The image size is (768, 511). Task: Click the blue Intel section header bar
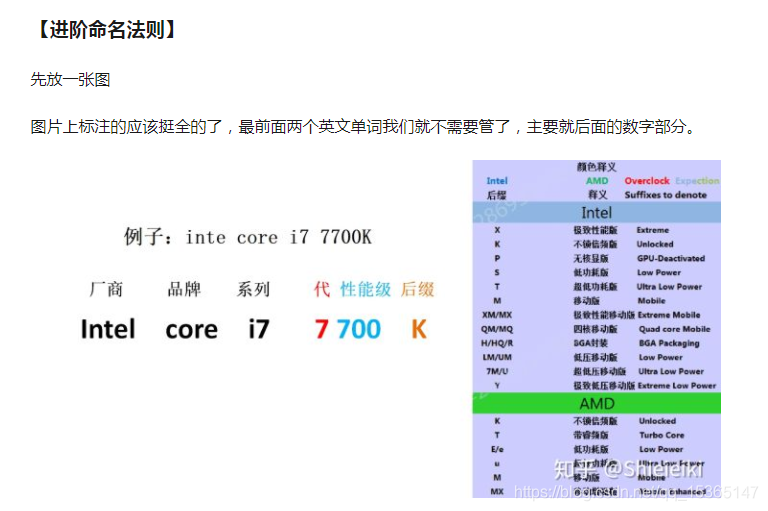click(x=596, y=213)
